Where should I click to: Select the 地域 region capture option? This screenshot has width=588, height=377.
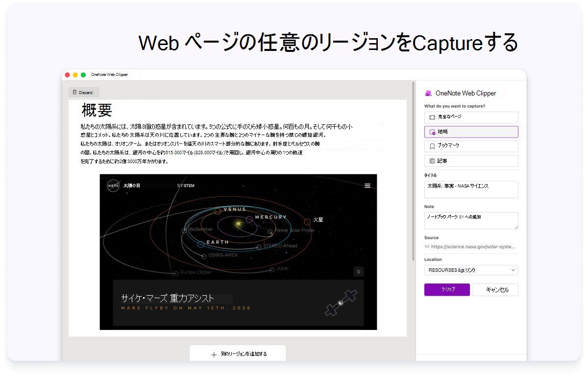click(x=471, y=132)
